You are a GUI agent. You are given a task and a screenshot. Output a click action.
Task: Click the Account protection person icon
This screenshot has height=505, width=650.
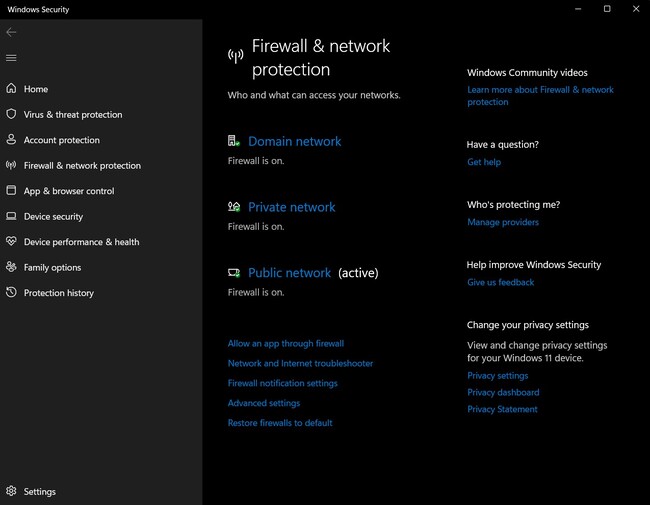pyautogui.click(x=11, y=139)
